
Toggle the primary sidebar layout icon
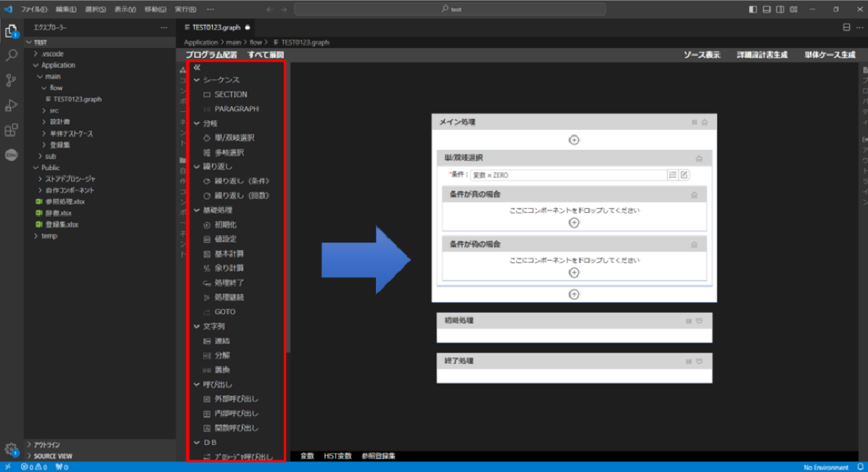click(x=753, y=9)
